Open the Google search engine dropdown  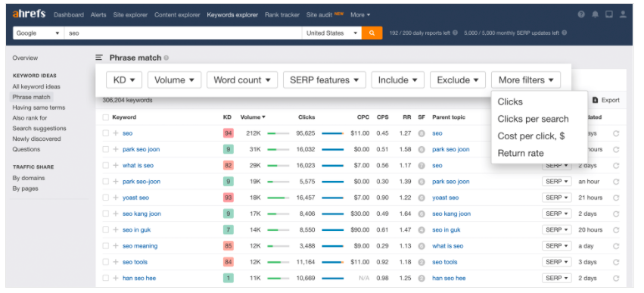[38, 33]
